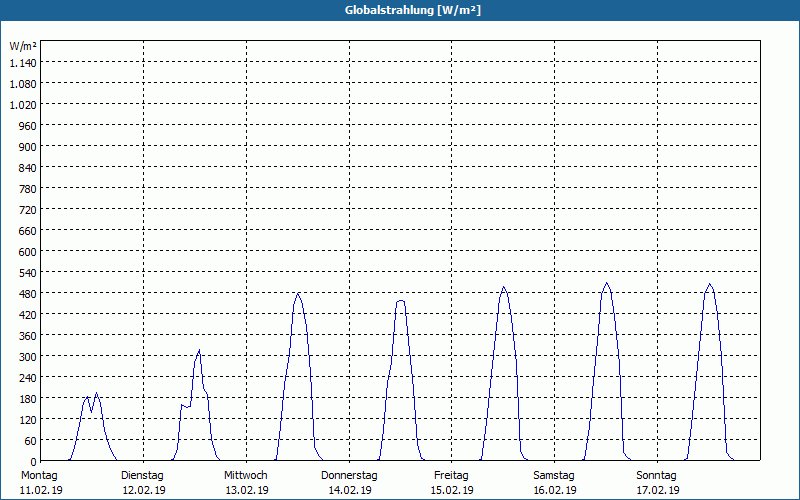Viewport: 800px width, 500px height.
Task: Click Sunday's radiation curve peak
Action: [x=710, y=285]
